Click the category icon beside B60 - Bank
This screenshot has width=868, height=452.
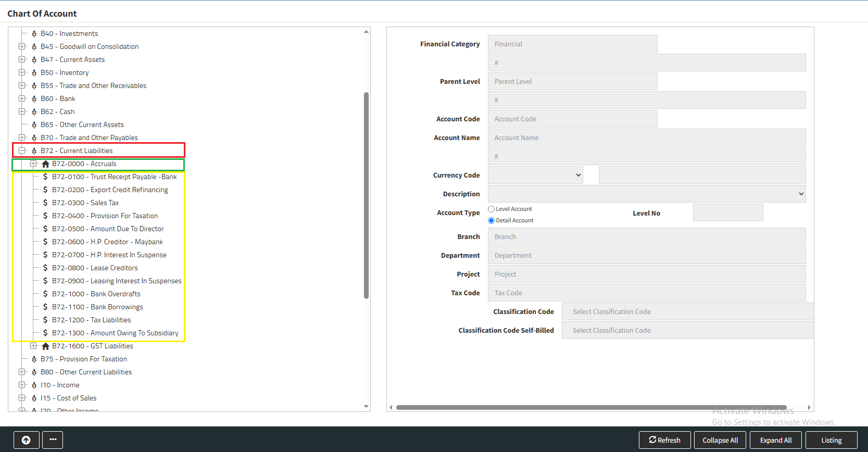[34, 99]
